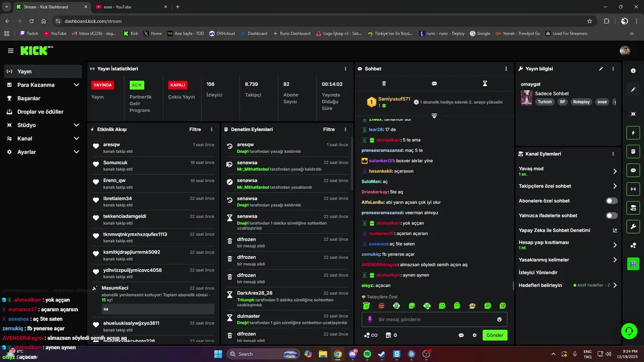Select Yayın in the left sidebar
This screenshot has width=644, height=362.
point(43,71)
